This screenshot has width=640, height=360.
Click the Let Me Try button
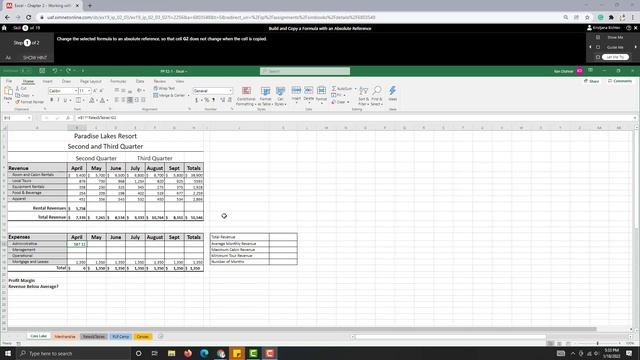[615, 57]
